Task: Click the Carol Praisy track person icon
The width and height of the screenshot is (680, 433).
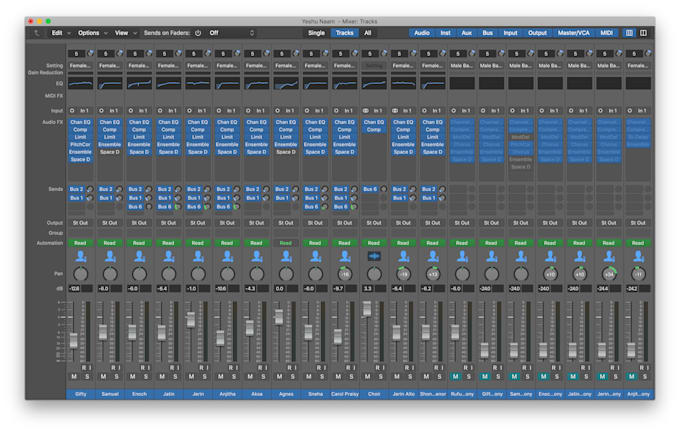Action: click(x=345, y=257)
